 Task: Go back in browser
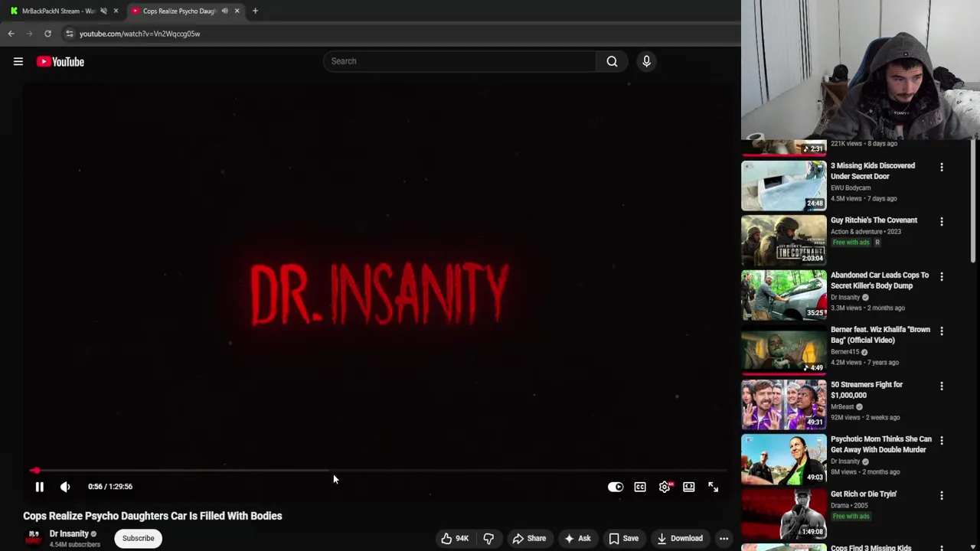[11, 34]
